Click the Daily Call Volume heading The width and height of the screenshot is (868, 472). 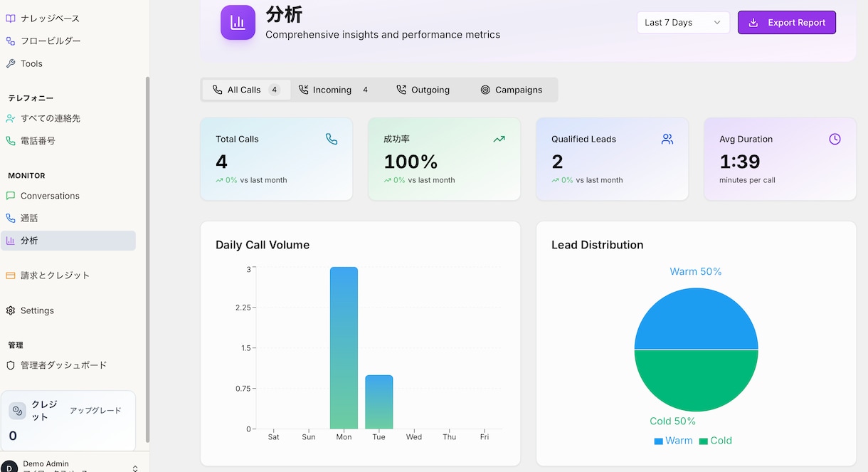tap(263, 245)
